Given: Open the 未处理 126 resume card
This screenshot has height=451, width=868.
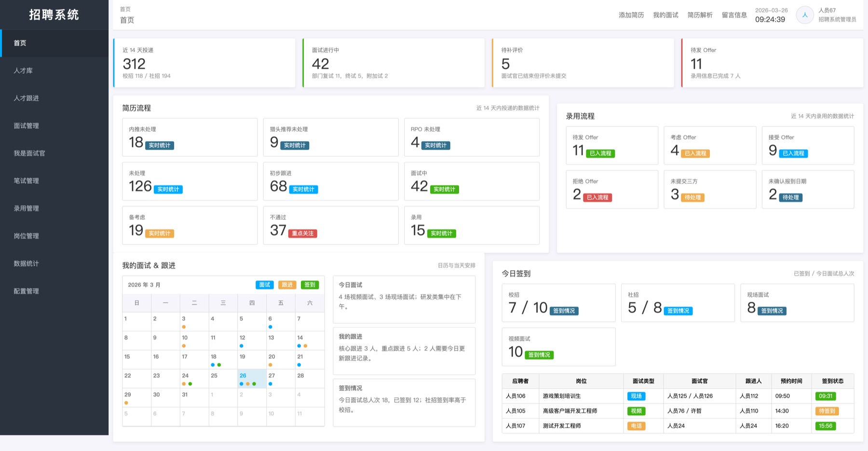Looking at the screenshot, I should (x=190, y=181).
